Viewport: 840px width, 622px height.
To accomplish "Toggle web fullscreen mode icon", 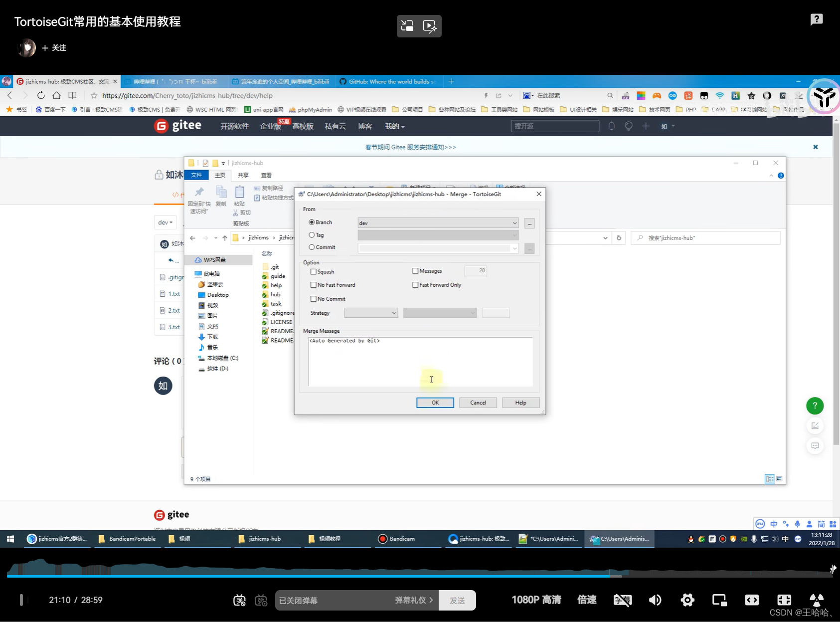I will tap(752, 600).
